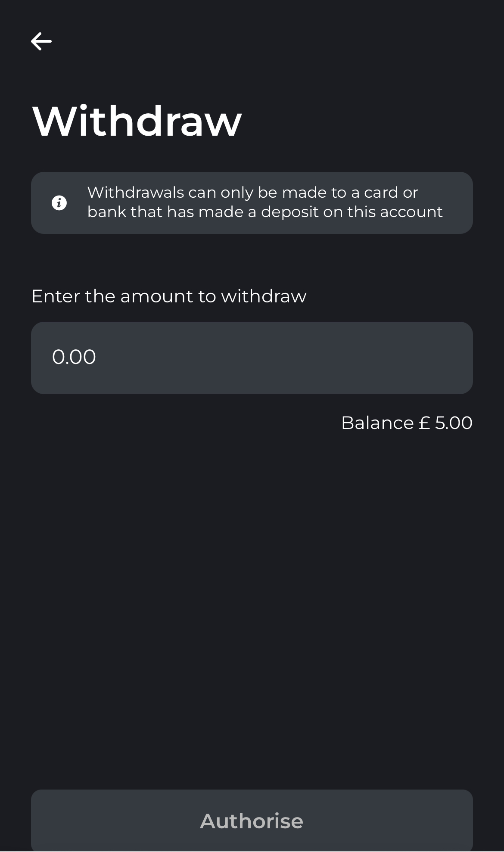
Task: Tap the info icon in the notice banner
Action: click(x=59, y=202)
